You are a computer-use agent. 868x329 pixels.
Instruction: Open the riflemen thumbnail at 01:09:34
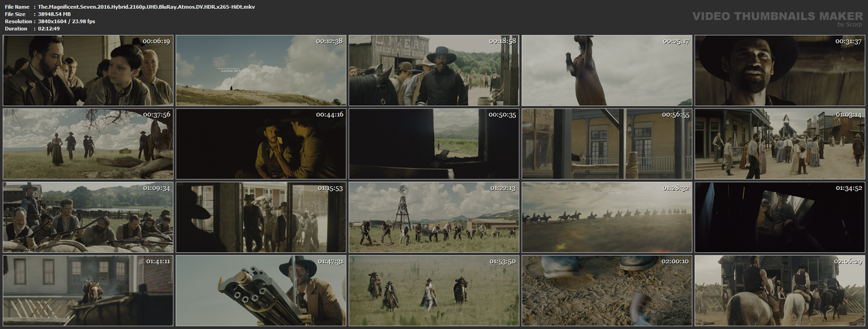[88, 216]
